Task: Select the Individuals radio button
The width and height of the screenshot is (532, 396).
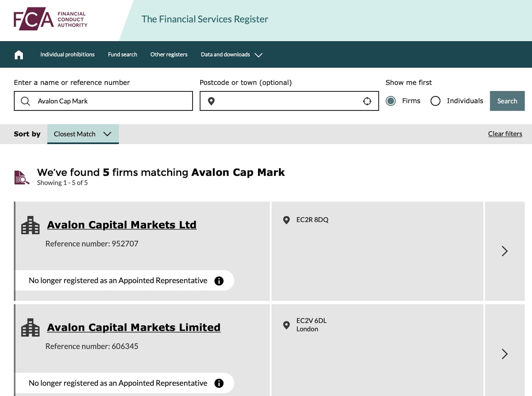Action: 435,101
